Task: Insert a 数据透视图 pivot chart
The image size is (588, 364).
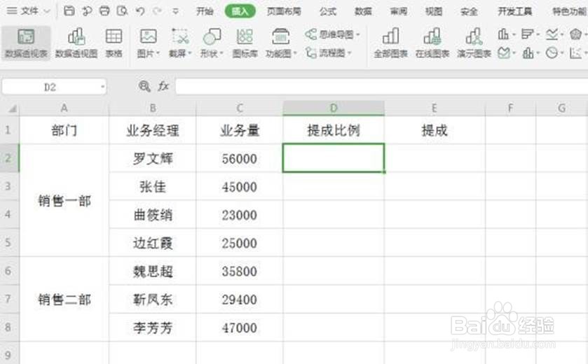Action: point(76,43)
